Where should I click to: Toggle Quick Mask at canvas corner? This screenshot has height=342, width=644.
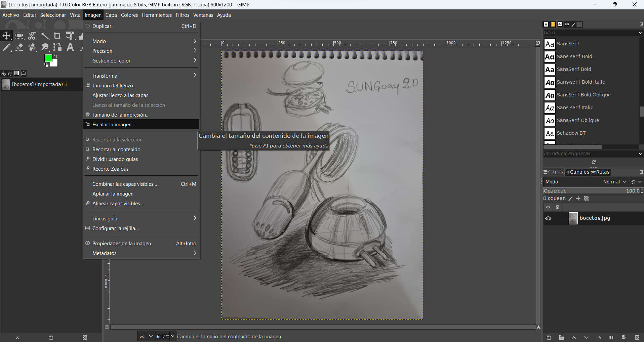coord(107,327)
